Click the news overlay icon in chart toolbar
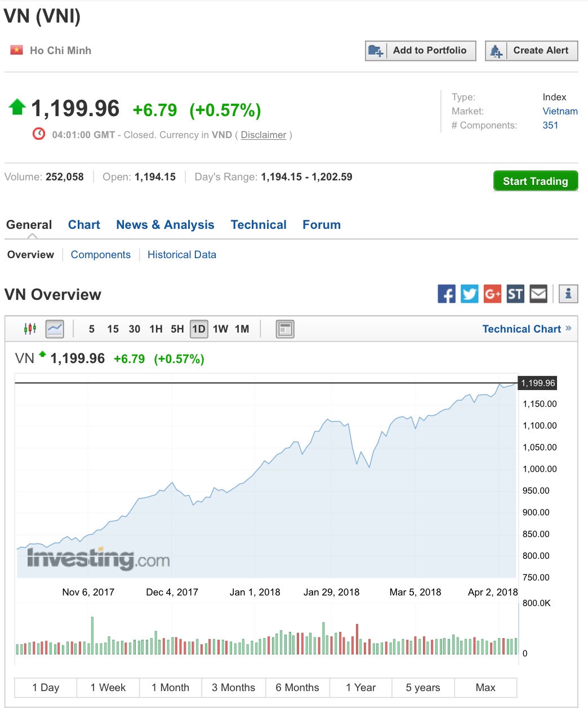This screenshot has height=708, width=588. [x=285, y=329]
